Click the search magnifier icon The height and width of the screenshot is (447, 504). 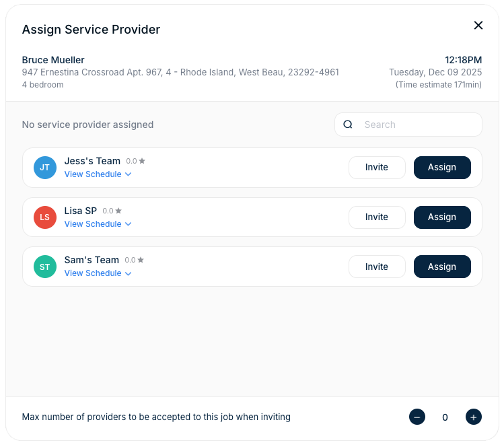tap(348, 125)
